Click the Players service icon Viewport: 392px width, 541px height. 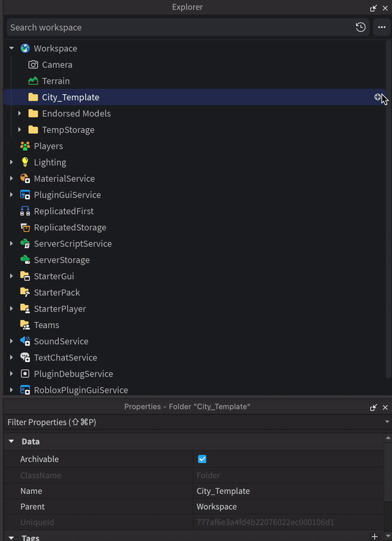tap(25, 146)
